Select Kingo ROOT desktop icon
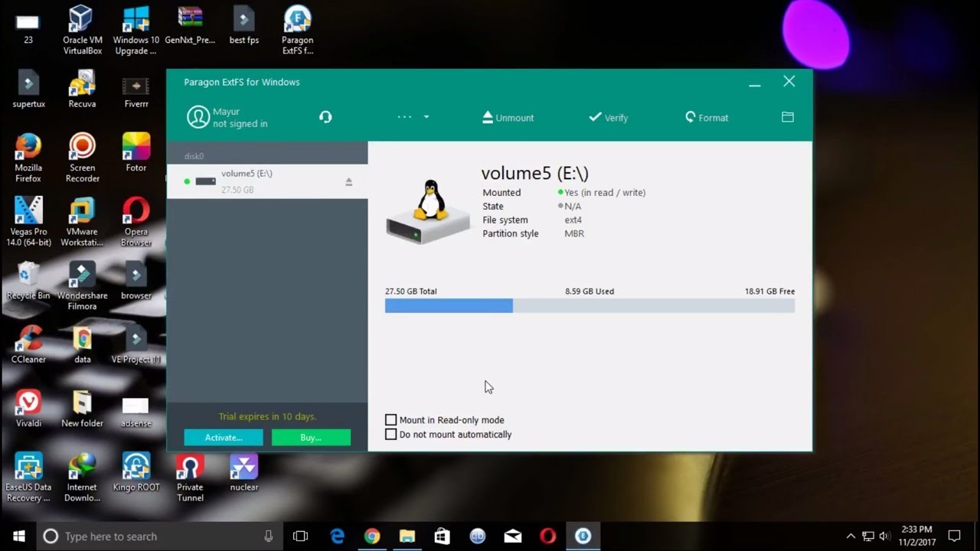The image size is (980, 551). pos(136,472)
